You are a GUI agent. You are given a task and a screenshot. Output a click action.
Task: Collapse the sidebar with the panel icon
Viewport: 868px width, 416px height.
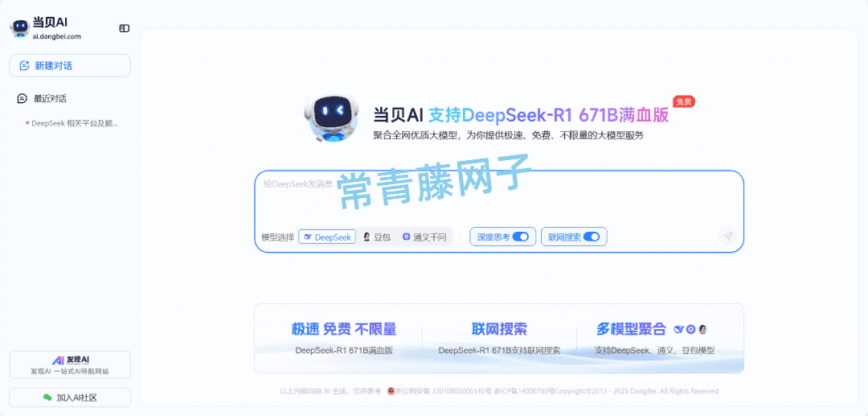125,28
